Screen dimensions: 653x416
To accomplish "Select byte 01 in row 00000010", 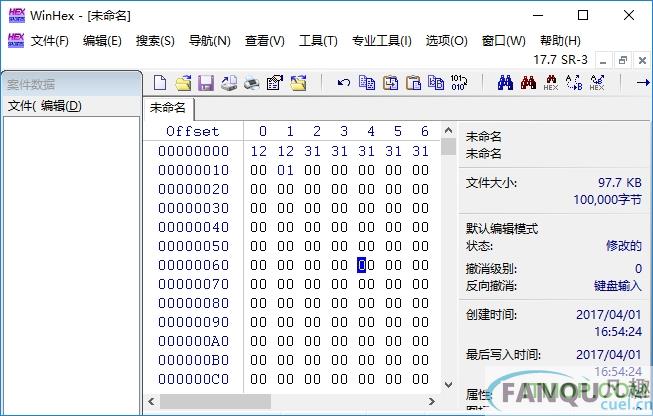I will tap(286, 170).
